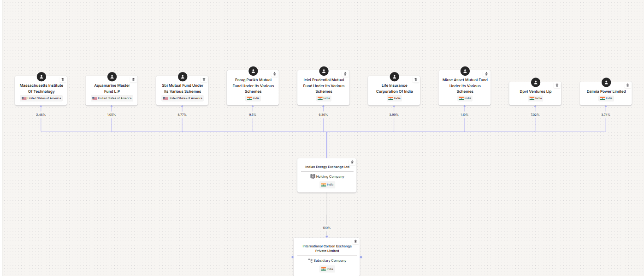Select the Mirae Asset Mutual Fund card title

(x=465, y=85)
